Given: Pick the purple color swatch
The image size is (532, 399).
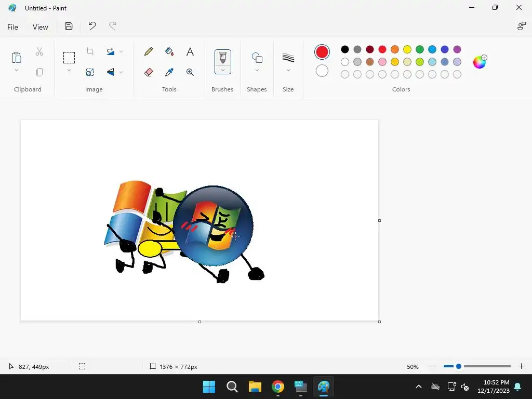Looking at the screenshot, I should click(x=457, y=49).
